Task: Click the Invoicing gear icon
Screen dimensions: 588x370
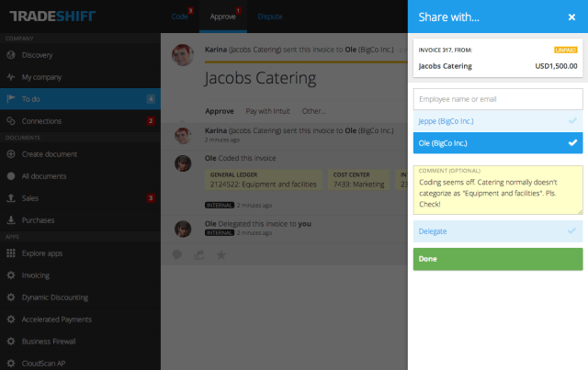Action: pyautogui.click(x=11, y=275)
